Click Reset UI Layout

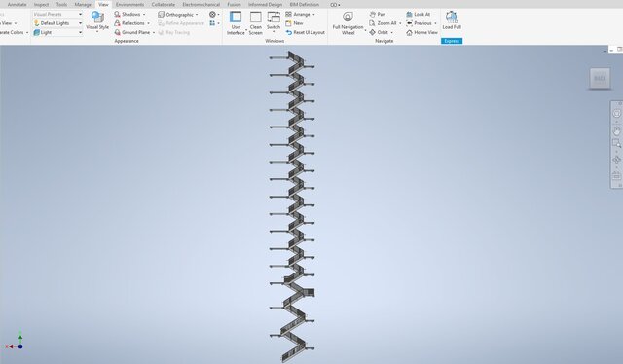(305, 32)
